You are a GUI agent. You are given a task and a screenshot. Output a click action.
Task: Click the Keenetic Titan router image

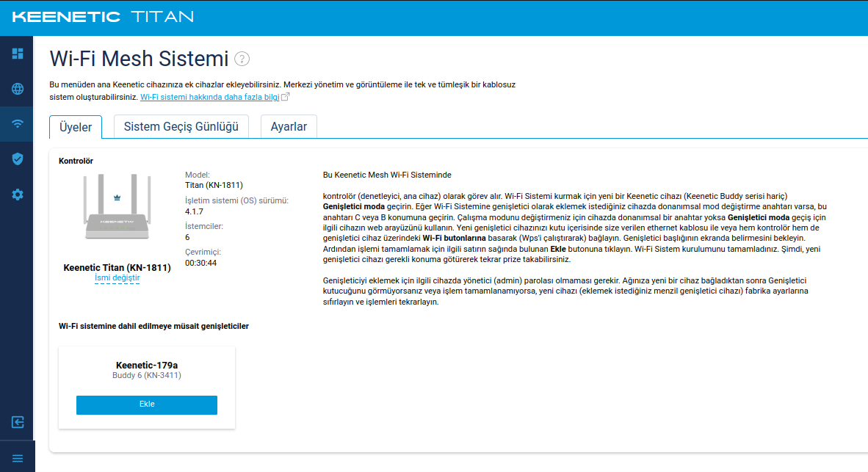[x=117, y=206]
